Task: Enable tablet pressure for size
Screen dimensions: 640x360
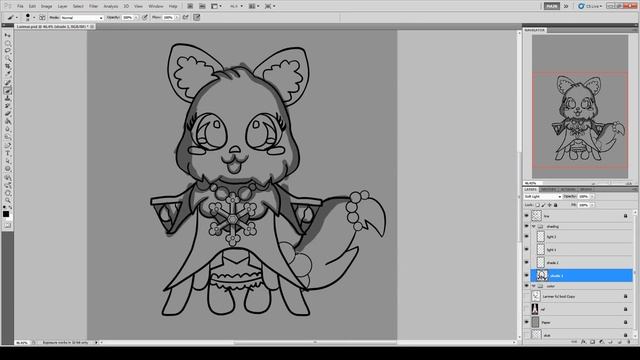Action: point(197,18)
